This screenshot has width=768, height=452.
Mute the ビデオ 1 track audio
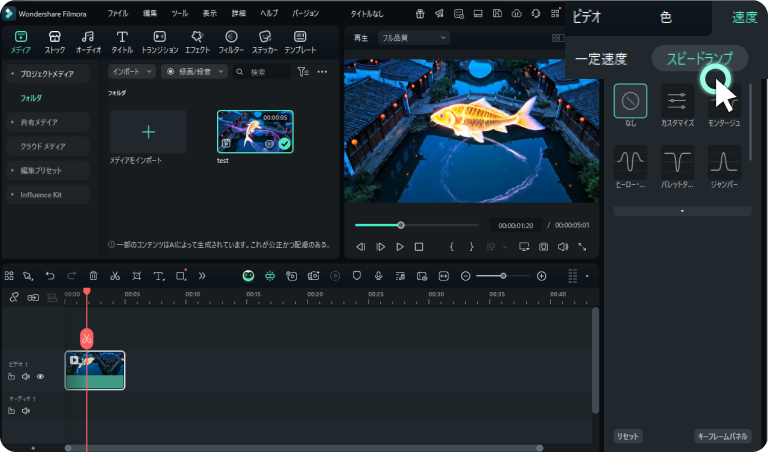click(x=26, y=377)
